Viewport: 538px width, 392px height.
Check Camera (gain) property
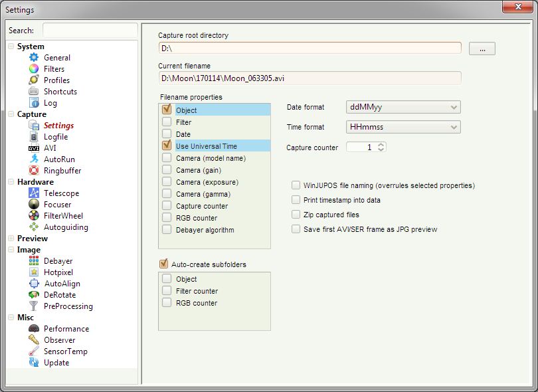[167, 170]
